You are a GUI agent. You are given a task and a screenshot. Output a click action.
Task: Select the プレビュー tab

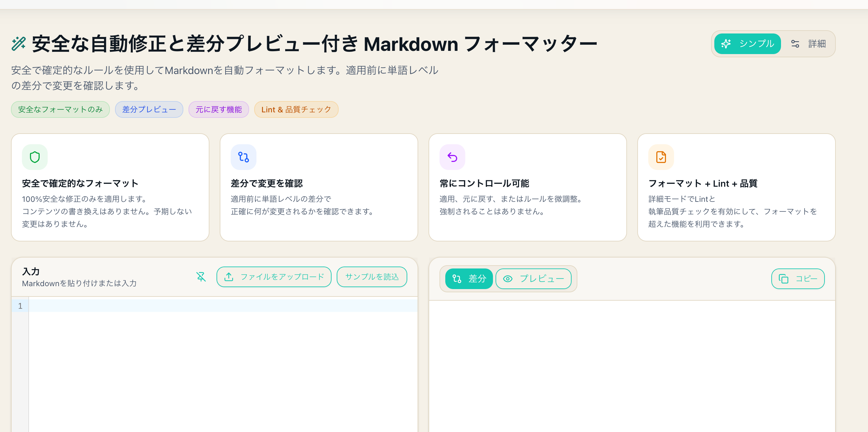coord(534,279)
